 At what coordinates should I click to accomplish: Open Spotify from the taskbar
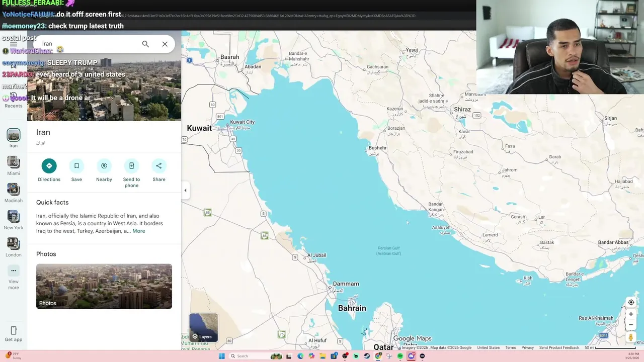[400, 356]
